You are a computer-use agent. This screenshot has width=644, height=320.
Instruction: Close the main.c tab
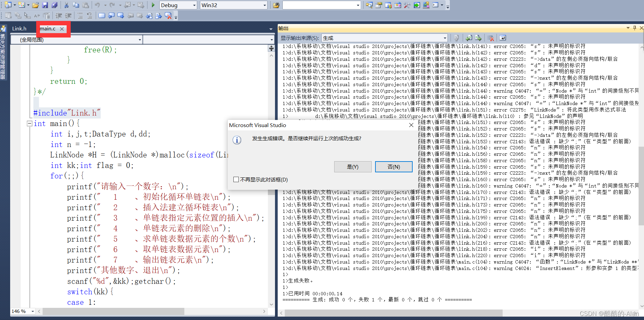[62, 29]
